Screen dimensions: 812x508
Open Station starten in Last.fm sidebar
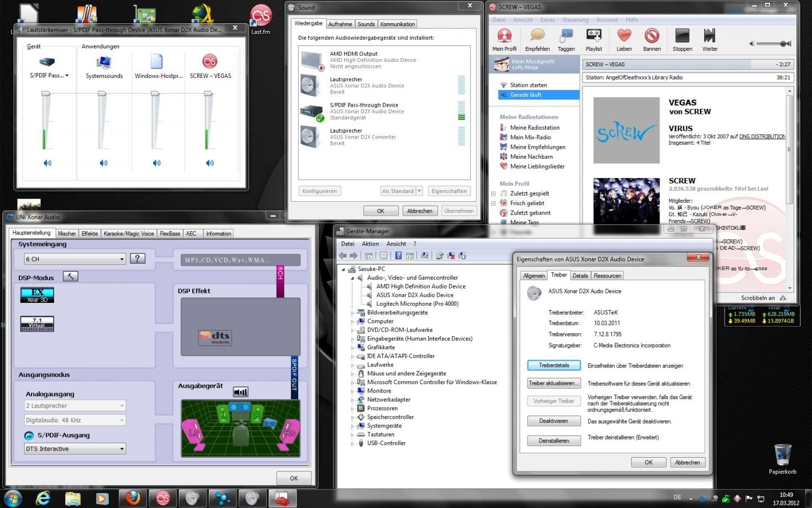pos(528,85)
